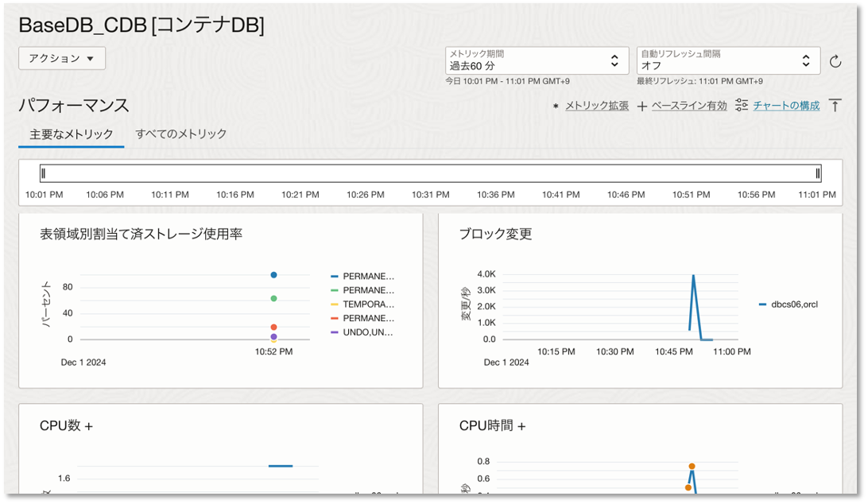Click the plus sign next to CPU数

tap(88, 426)
